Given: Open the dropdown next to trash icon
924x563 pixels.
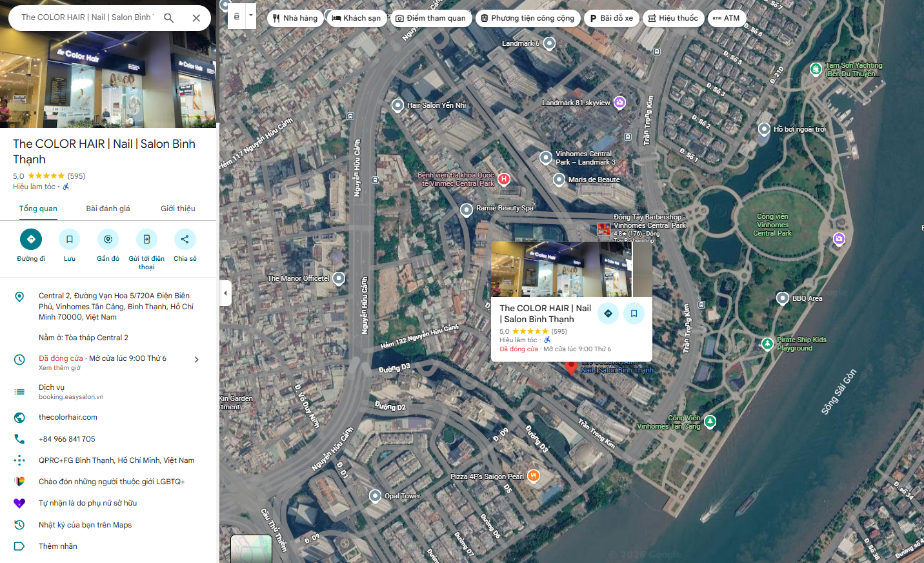Looking at the screenshot, I should [251, 15].
